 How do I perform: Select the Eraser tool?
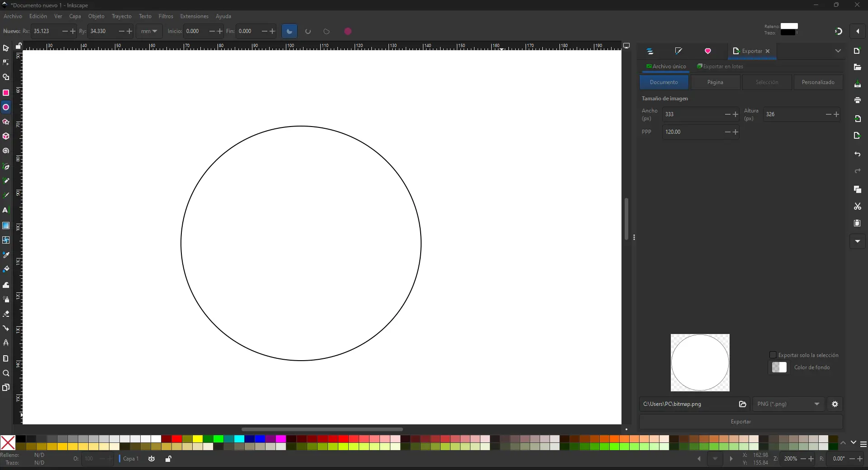pos(6,314)
